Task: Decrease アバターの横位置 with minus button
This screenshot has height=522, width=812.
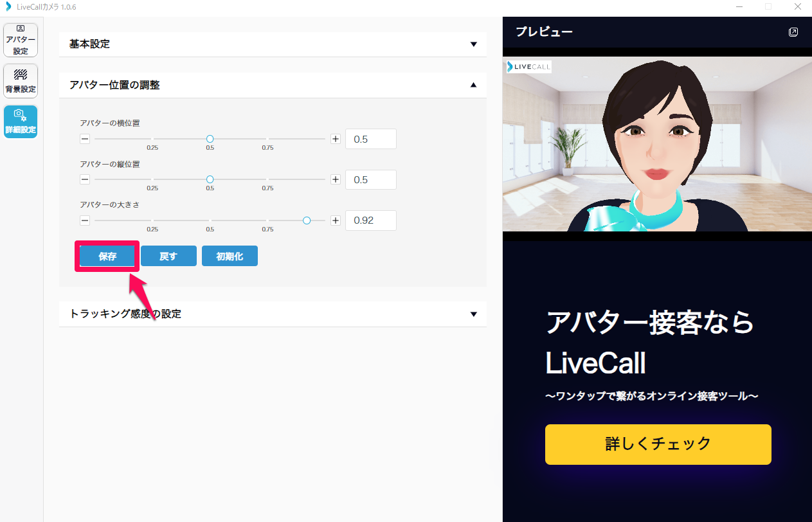Action: (x=85, y=139)
